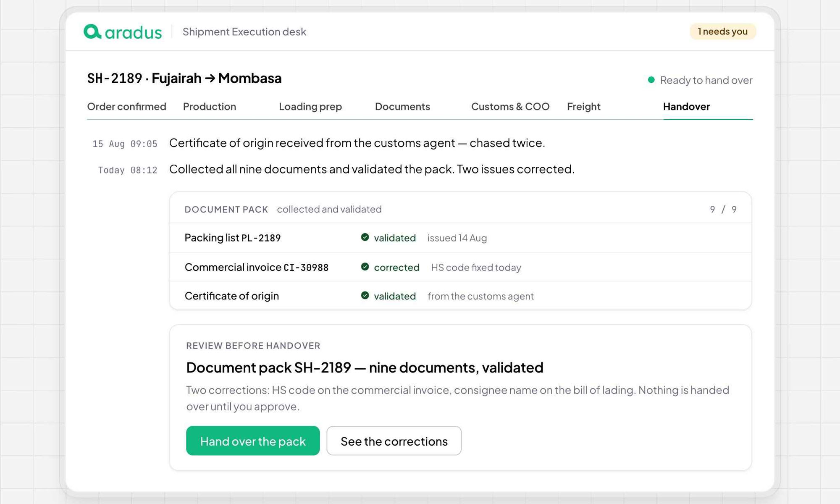
Task: Click the check icon on the Packing list row
Action: pyautogui.click(x=365, y=237)
